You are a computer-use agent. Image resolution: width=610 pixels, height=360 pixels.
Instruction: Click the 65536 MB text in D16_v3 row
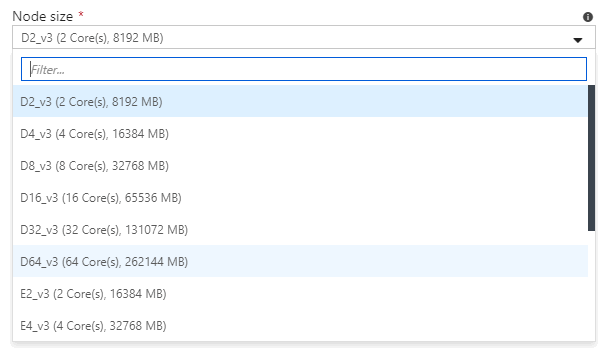point(153,198)
